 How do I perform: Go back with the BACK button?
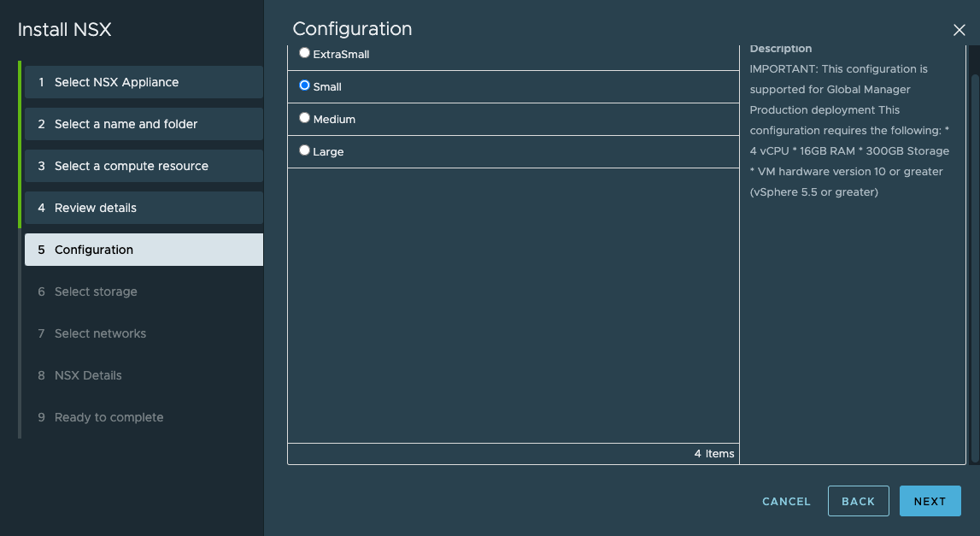pyautogui.click(x=858, y=501)
